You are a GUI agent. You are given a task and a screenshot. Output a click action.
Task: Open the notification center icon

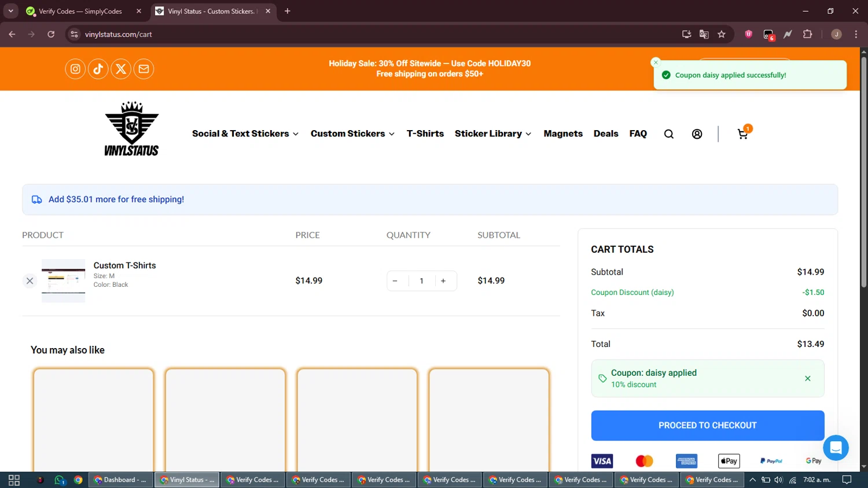click(x=847, y=480)
